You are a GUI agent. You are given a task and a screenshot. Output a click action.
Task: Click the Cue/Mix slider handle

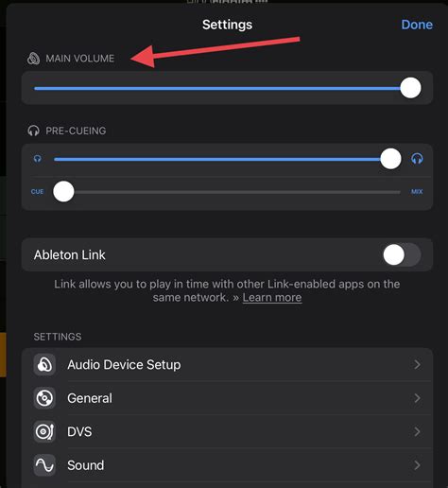coord(63,191)
